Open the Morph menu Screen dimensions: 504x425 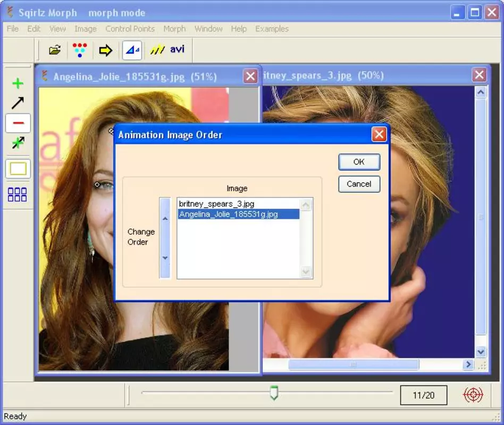[x=174, y=29]
